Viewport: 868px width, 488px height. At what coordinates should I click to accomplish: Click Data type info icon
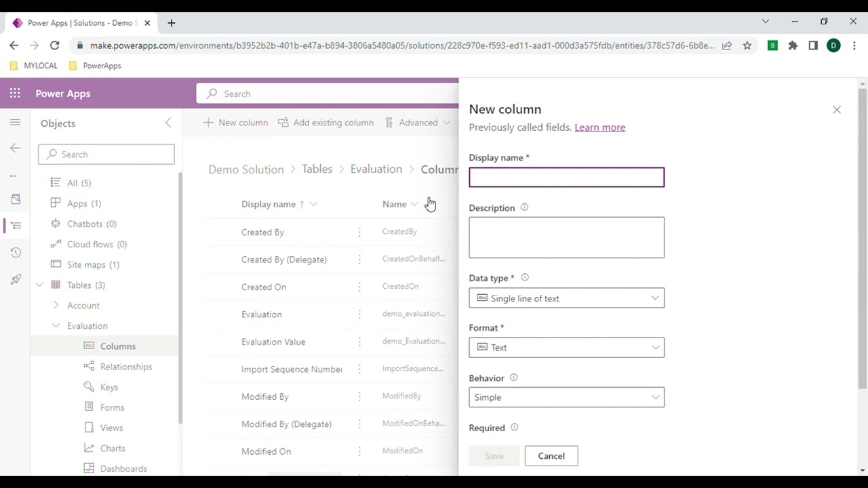(x=525, y=277)
